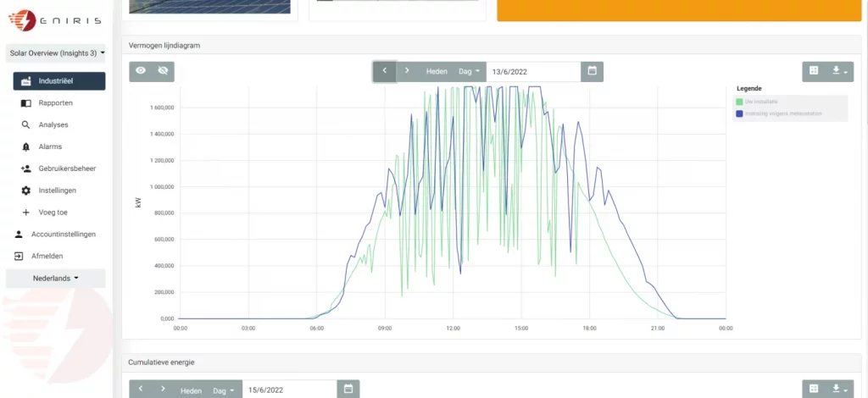Hide all series with the crossed-eye icon
The image size is (868, 398).
(163, 71)
